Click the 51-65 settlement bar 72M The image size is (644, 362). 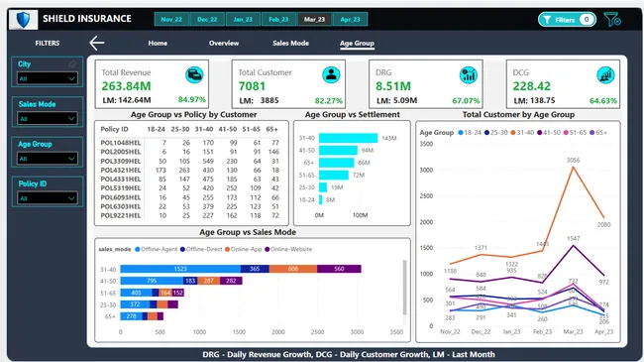click(334, 175)
